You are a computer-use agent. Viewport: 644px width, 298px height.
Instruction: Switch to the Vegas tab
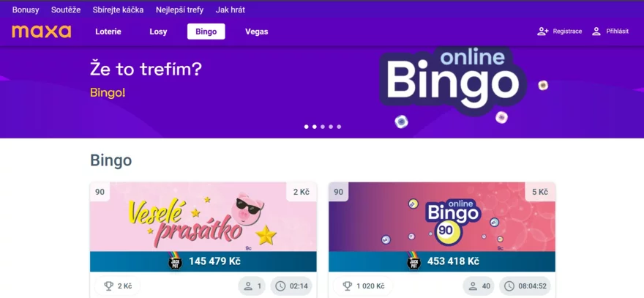click(257, 31)
